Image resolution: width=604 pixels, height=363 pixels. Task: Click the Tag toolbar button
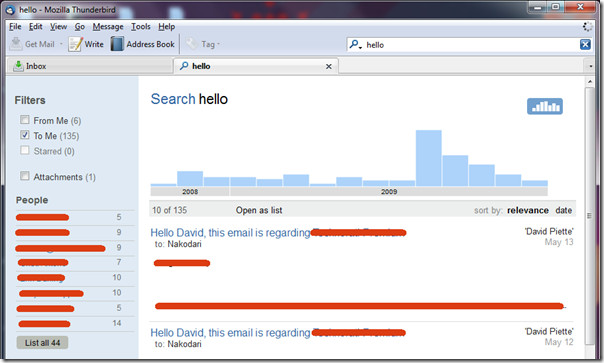203,44
